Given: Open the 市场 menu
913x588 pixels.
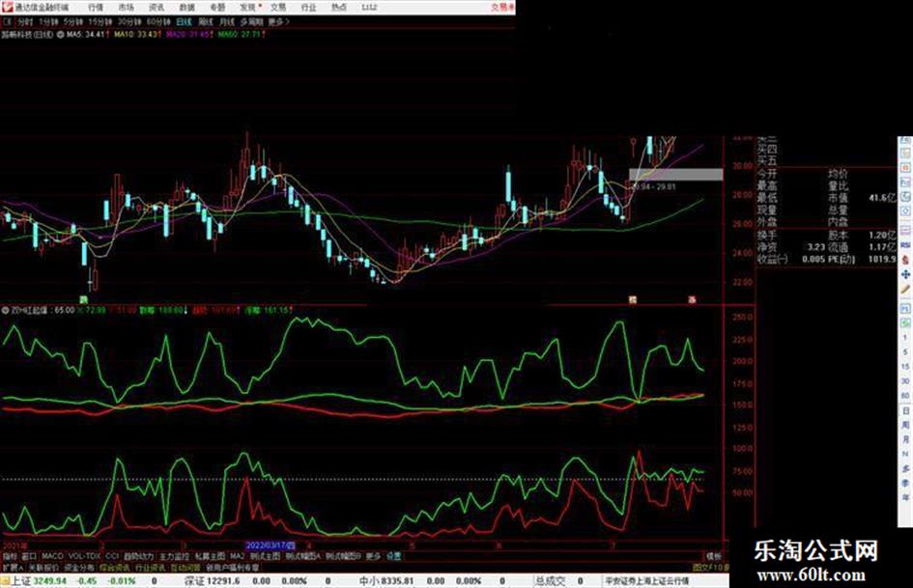Looking at the screenshot, I should pyautogui.click(x=126, y=7).
